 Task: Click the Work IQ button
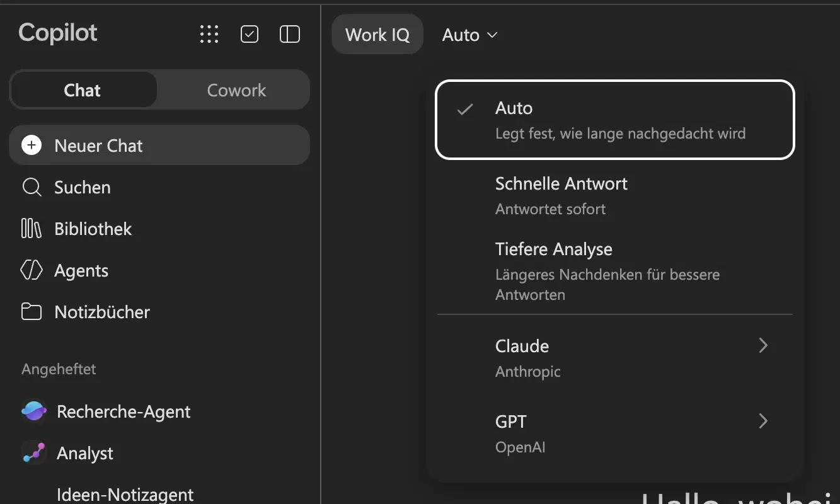377,34
